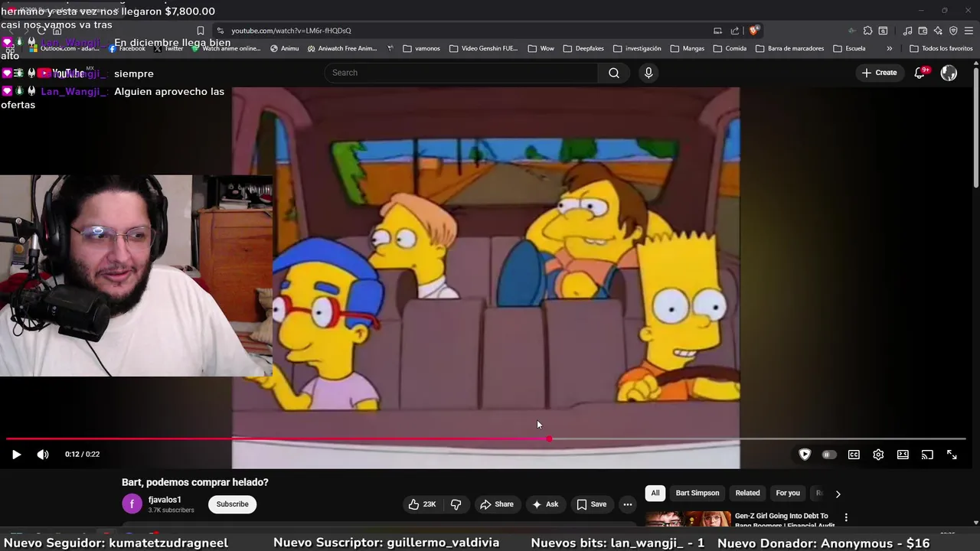Mute the video volume
Image resolution: width=980 pixels, height=551 pixels.
click(x=43, y=455)
